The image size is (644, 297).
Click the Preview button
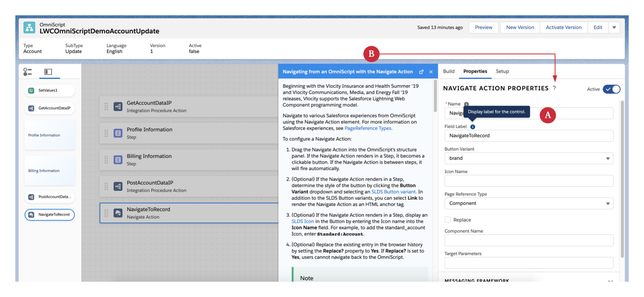pyautogui.click(x=483, y=28)
